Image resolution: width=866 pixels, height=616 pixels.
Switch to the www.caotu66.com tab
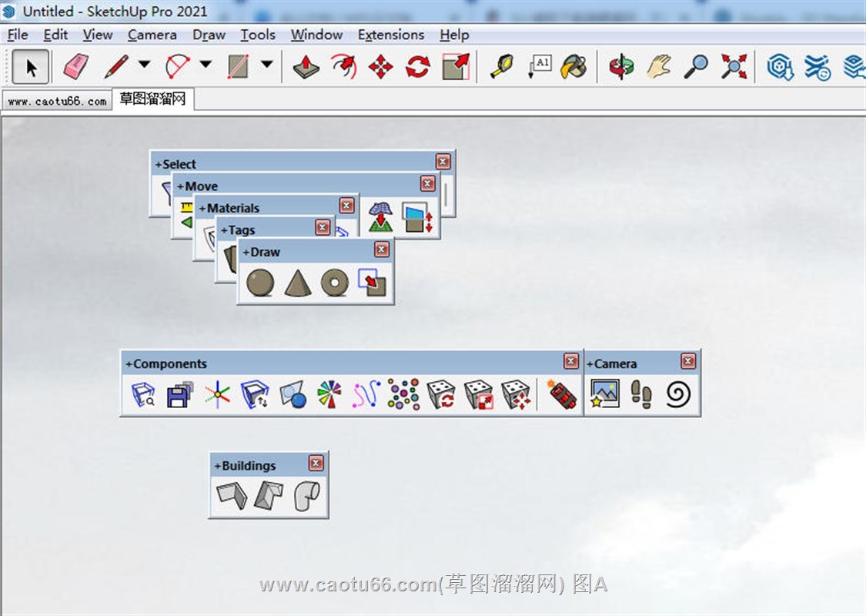tap(58, 101)
